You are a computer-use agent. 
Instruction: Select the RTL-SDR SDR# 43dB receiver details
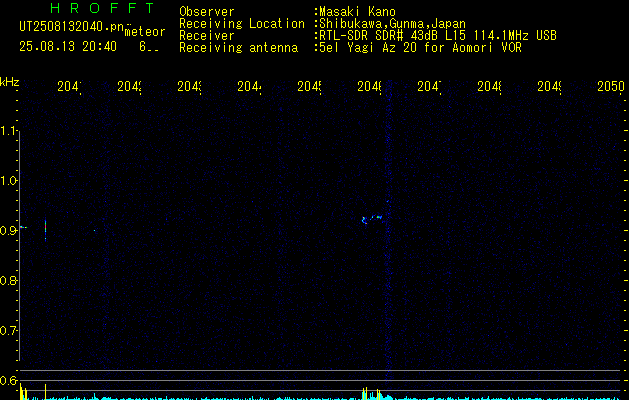point(438,36)
